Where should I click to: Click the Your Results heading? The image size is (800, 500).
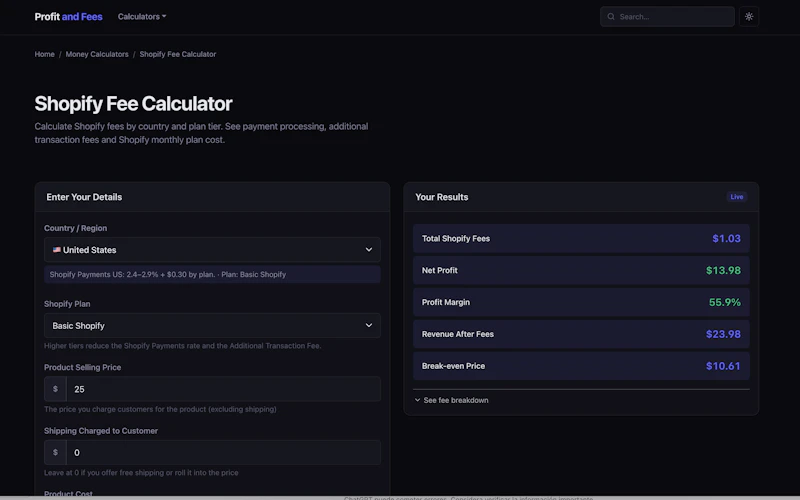coord(441,197)
